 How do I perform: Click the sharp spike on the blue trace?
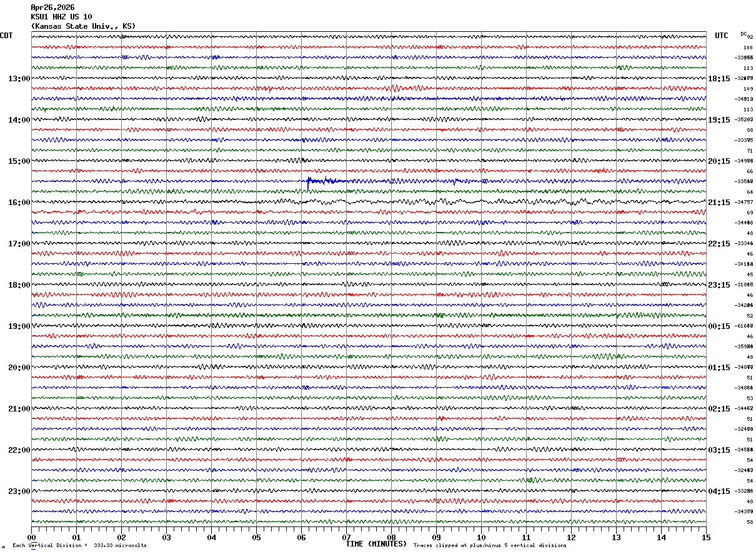click(x=308, y=183)
